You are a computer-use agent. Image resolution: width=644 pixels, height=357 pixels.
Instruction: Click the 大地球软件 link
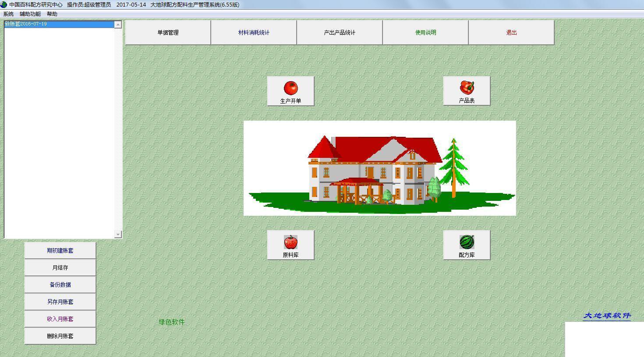pos(607,316)
